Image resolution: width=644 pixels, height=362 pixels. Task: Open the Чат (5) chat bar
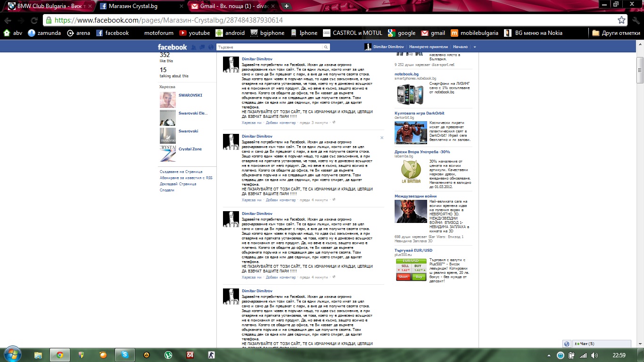(601, 344)
